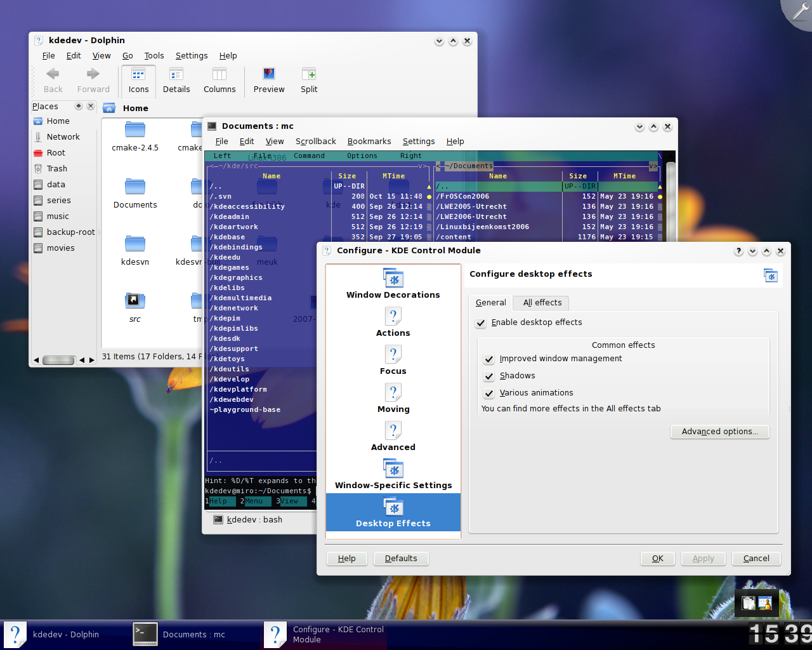The width and height of the screenshot is (812, 650).
Task: Open the Moving configuration module
Action: (x=393, y=398)
